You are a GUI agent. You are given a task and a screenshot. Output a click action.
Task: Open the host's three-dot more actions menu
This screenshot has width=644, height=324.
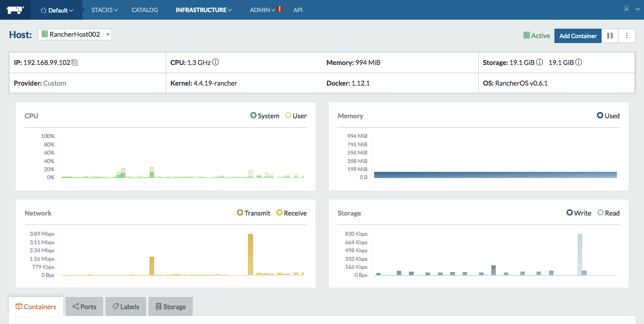[627, 36]
